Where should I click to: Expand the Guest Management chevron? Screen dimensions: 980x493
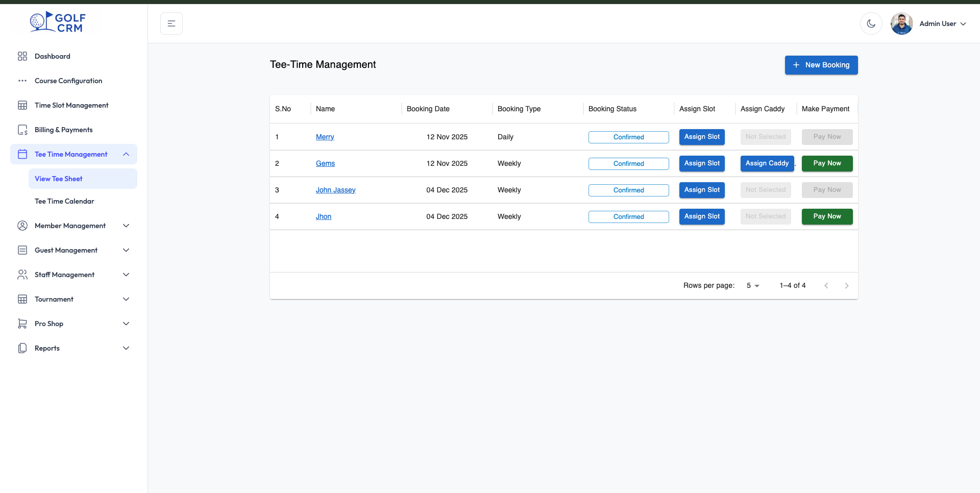tap(126, 250)
